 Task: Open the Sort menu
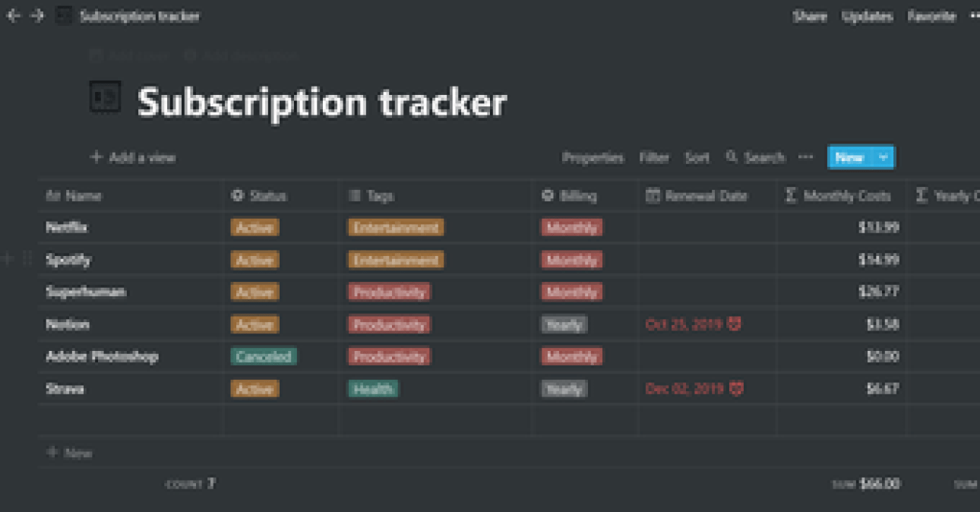click(x=697, y=157)
